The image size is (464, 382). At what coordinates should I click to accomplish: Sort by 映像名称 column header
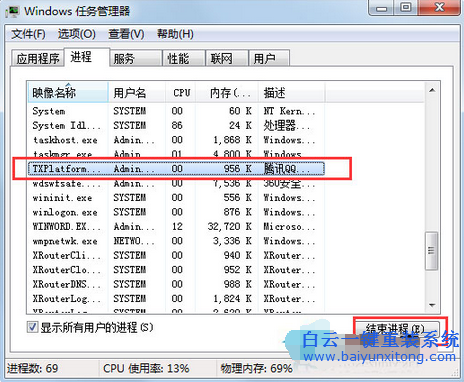(68, 92)
